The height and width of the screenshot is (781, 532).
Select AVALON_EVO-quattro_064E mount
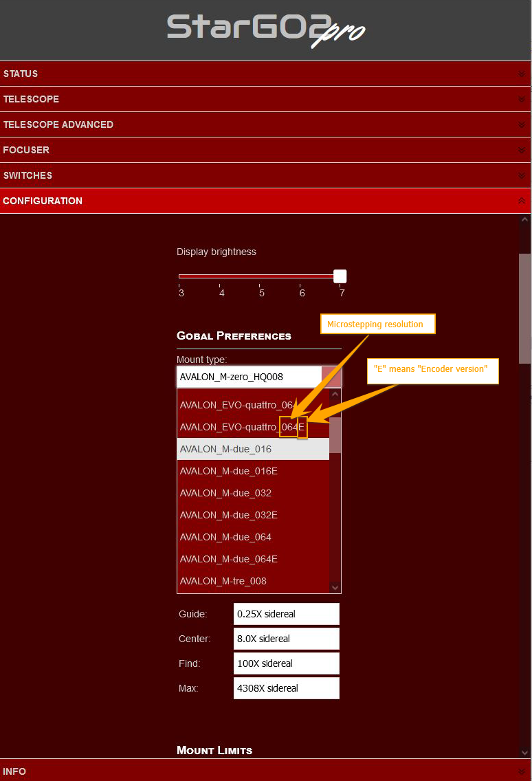point(253,427)
